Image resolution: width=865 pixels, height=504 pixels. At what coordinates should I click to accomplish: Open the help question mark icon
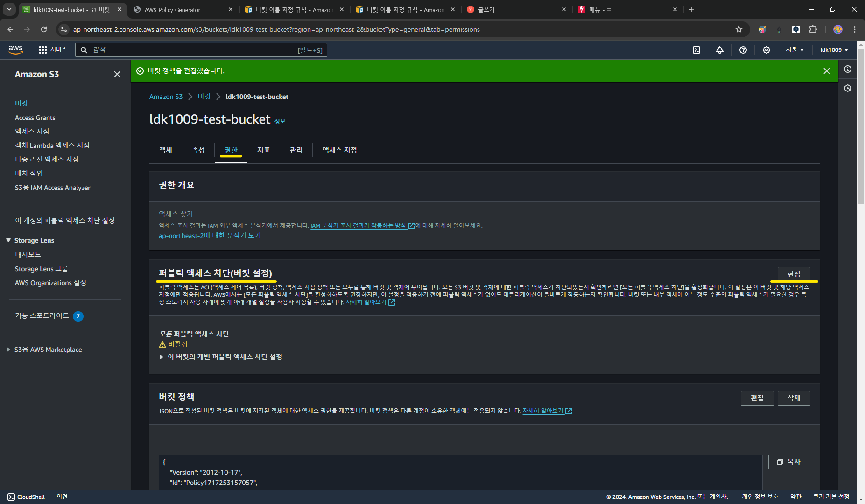point(743,50)
